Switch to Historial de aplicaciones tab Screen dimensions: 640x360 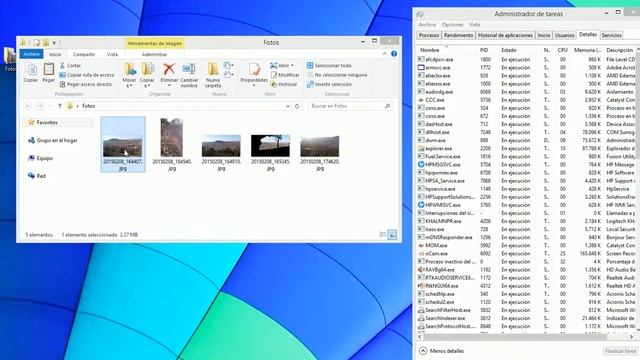pyautogui.click(x=505, y=36)
